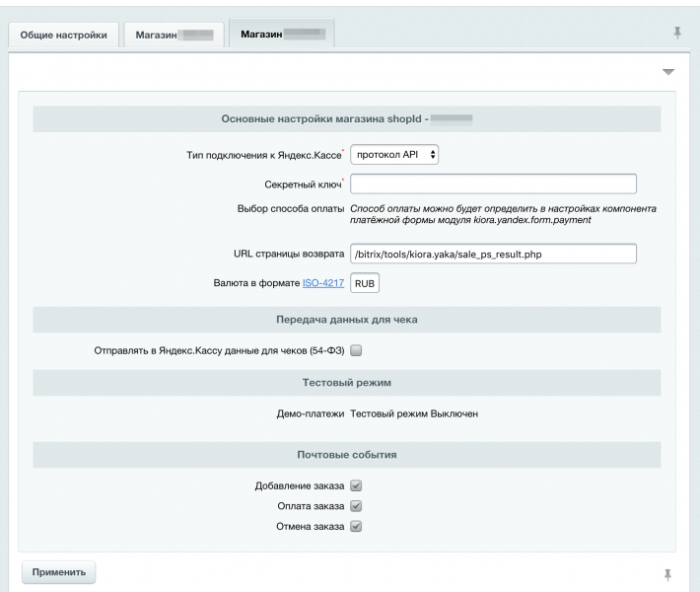Open the 'протокол API' connection type dropdown
The height and width of the screenshot is (592, 700).
click(x=395, y=155)
